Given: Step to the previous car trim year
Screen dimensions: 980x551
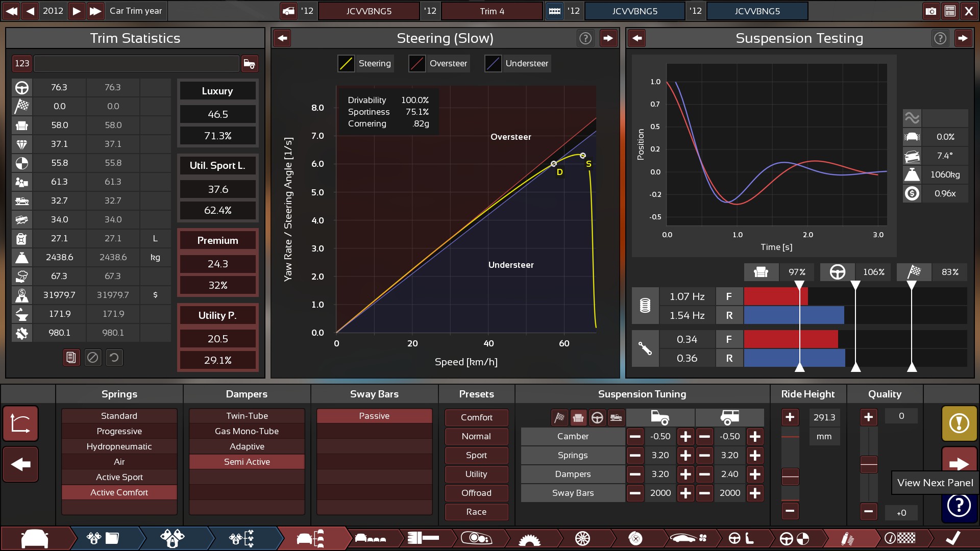Looking at the screenshot, I should [x=31, y=11].
